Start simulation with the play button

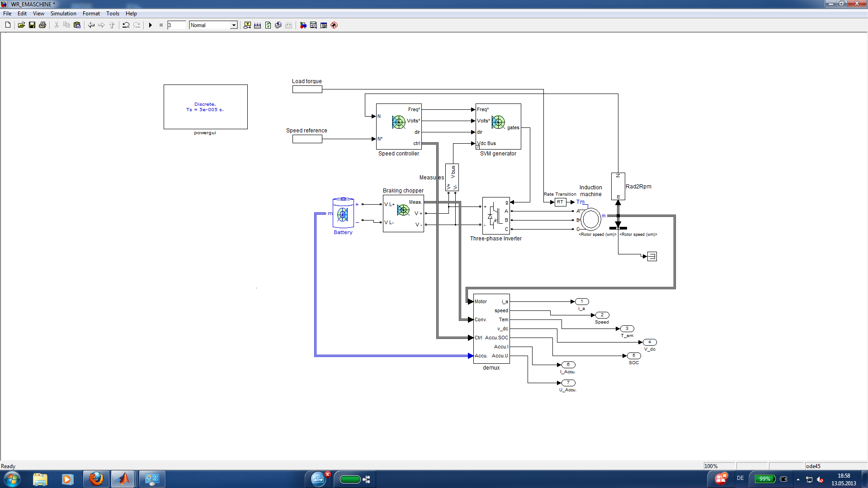(151, 25)
